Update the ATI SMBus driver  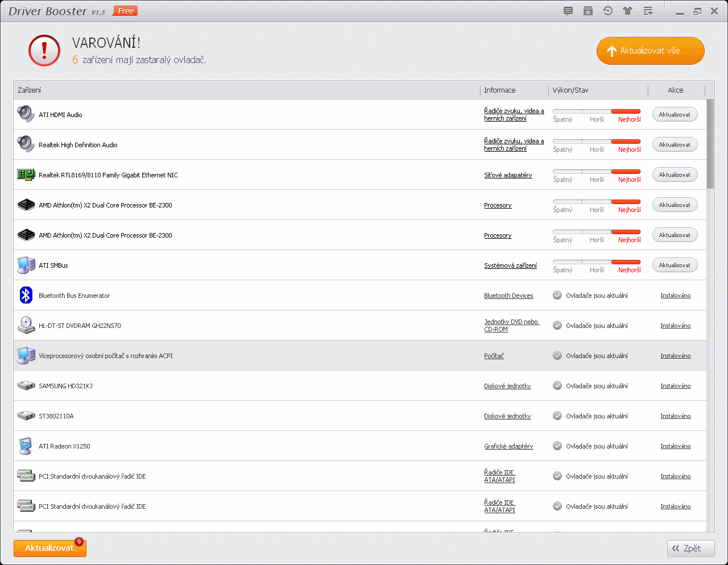675,265
